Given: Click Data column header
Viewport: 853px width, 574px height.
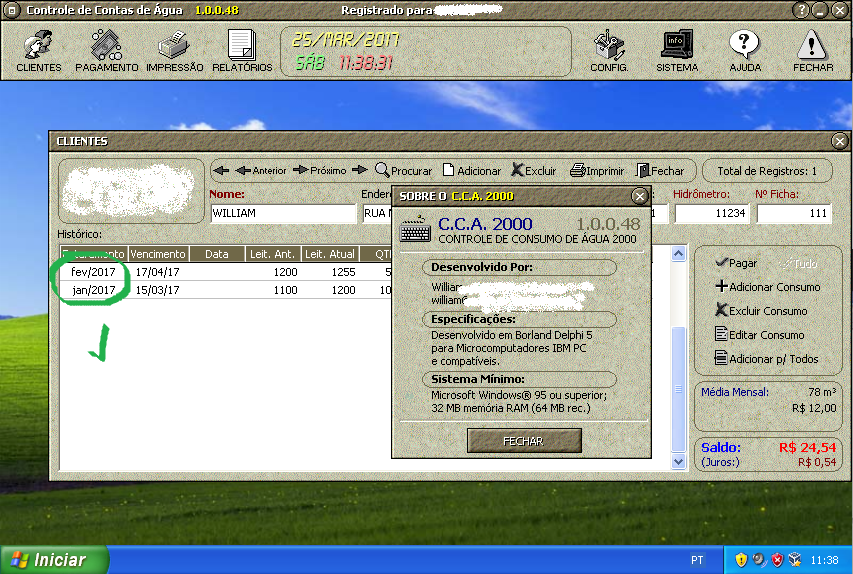Looking at the screenshot, I should 217,254.
